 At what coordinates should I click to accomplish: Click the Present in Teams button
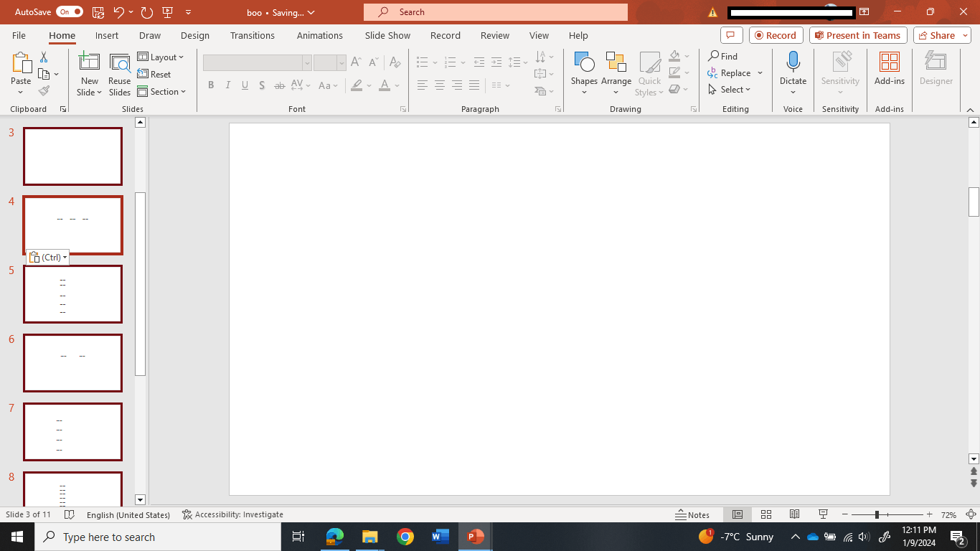coord(857,35)
